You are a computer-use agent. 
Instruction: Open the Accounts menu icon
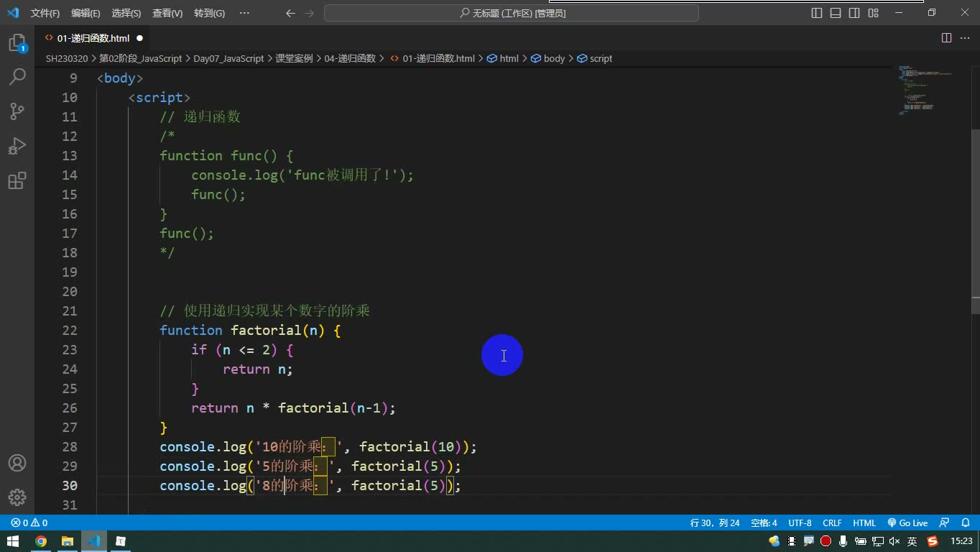[x=17, y=463]
